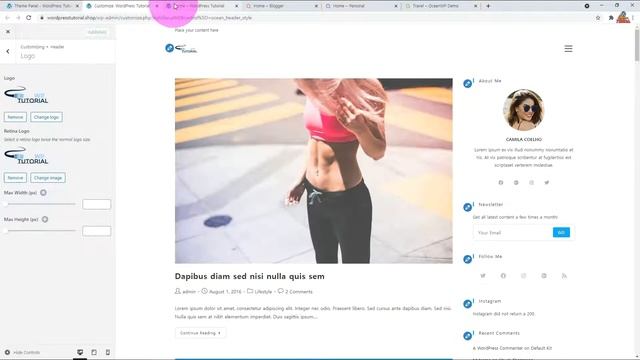Reset the Max Height value icon
Image resolution: width=640 pixels, height=360 pixels.
click(45, 219)
